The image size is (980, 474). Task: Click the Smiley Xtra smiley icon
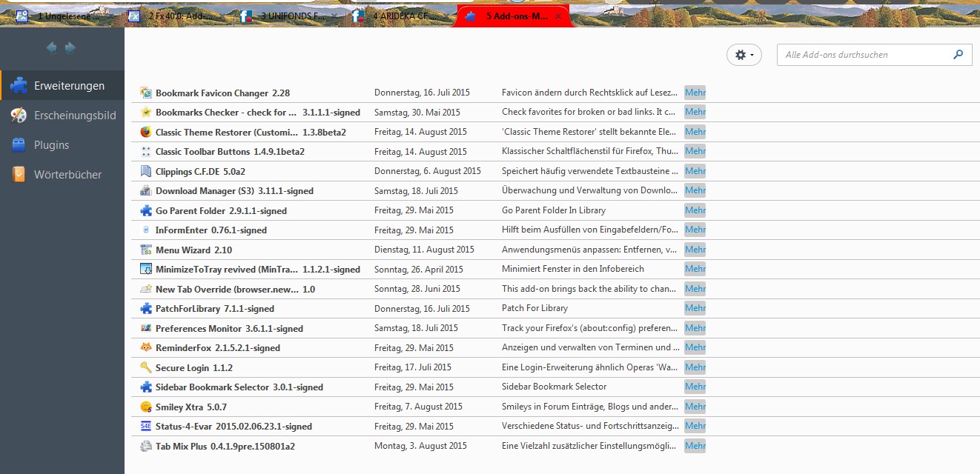(146, 407)
